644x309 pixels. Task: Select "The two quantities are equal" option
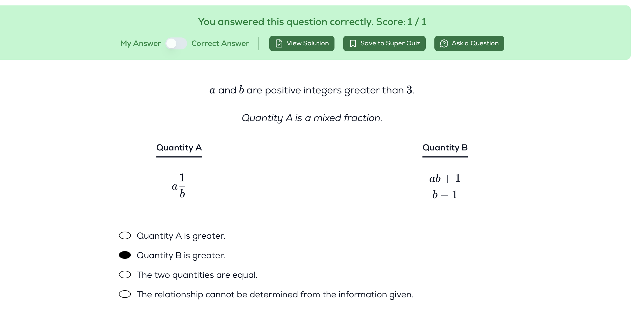coord(125,275)
